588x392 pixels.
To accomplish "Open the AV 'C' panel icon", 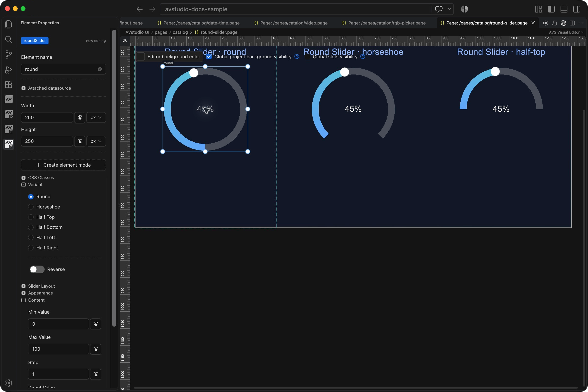I will pyautogui.click(x=9, y=129).
